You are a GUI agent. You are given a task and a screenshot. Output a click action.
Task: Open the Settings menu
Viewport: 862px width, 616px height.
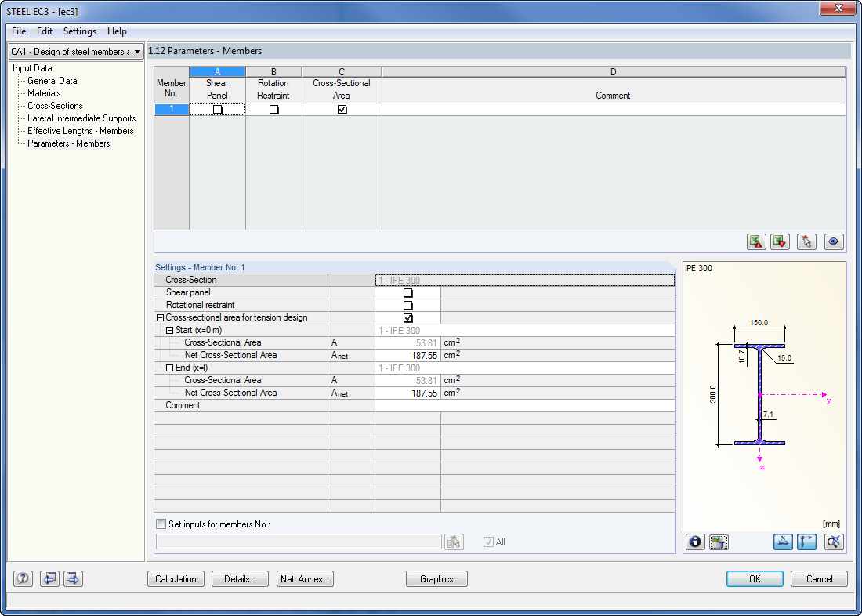tap(80, 31)
